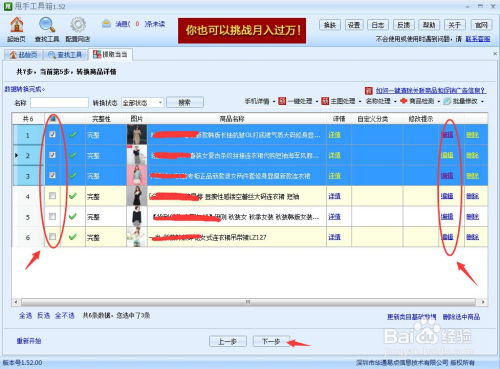Click the 商品检测 red icon

pyautogui.click(x=404, y=101)
